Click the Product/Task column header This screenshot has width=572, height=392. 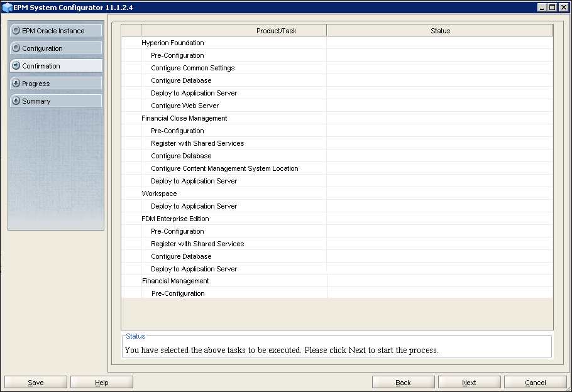(x=234, y=31)
